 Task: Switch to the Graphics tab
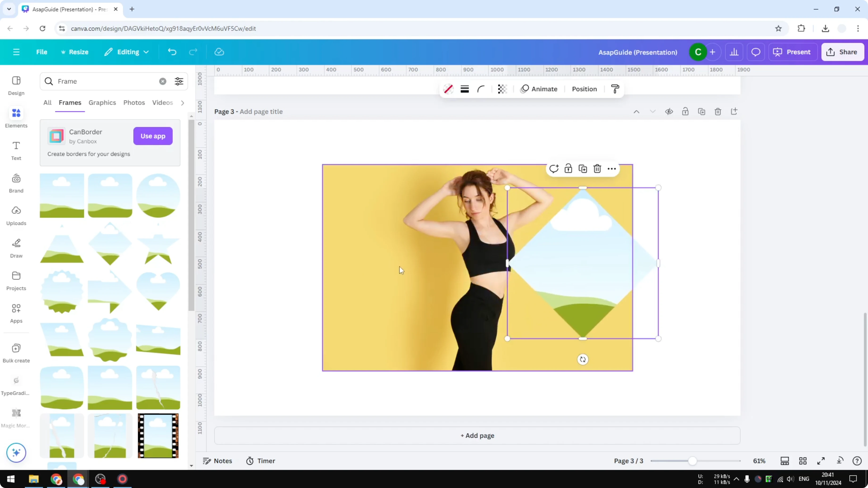[x=102, y=103]
